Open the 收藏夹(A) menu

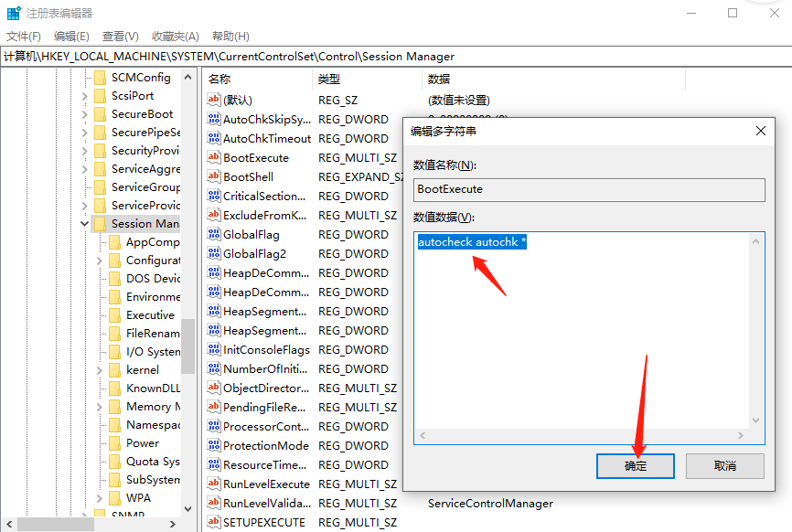175,37
